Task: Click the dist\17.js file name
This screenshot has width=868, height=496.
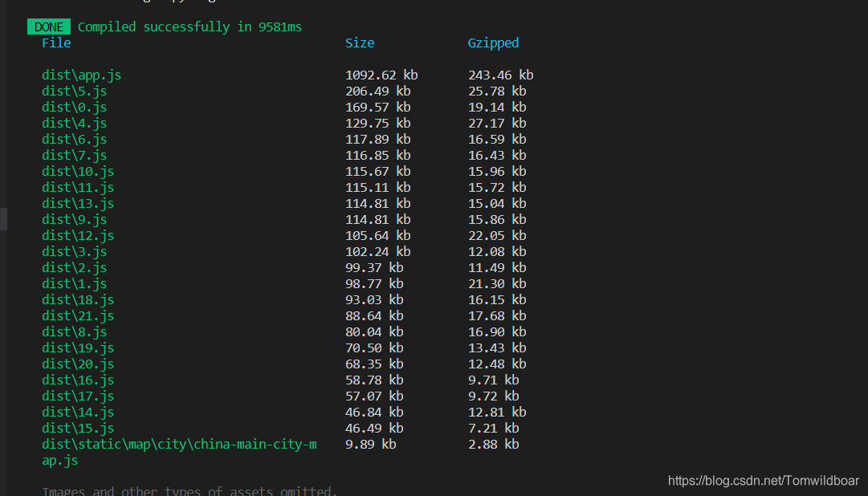Action: (78, 396)
